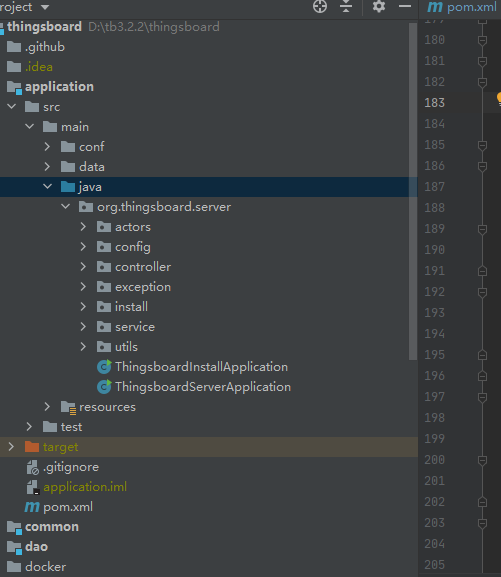The width and height of the screenshot is (501, 577).
Task: Click ThingsboardInstallApplication class icon
Action: click(104, 367)
